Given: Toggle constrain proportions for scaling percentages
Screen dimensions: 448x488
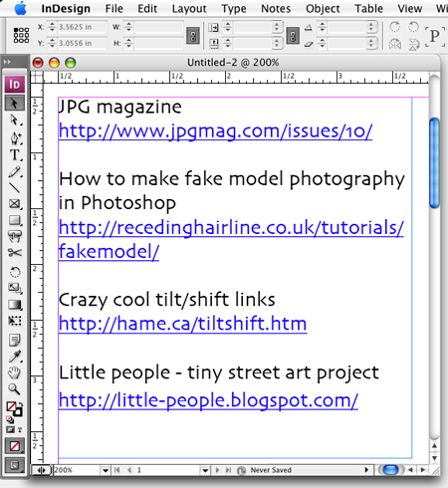Looking at the screenshot, I should [x=293, y=36].
